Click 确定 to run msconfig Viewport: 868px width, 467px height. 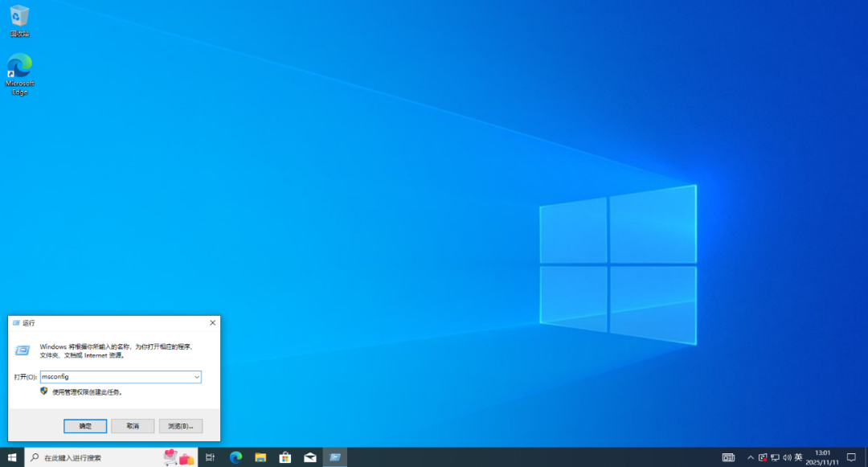coord(85,426)
